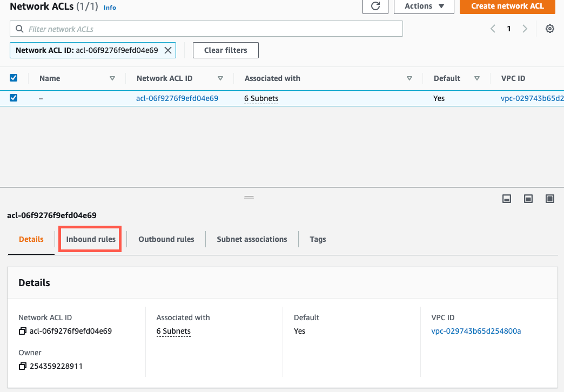Click Clear filters button
The width and height of the screenshot is (564, 392).
225,50
